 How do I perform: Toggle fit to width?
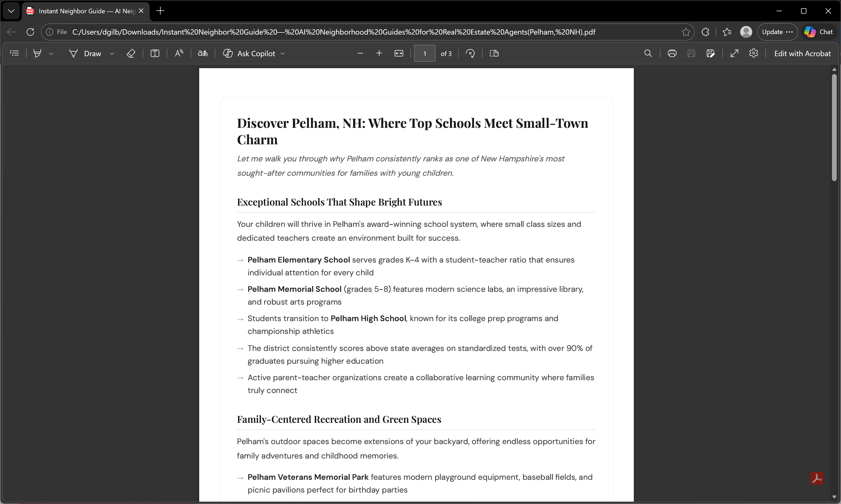point(399,53)
